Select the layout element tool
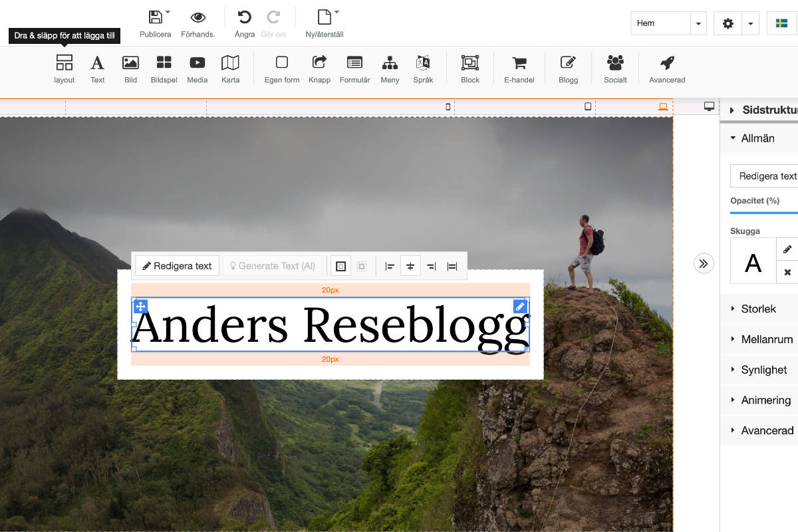The width and height of the screenshot is (798, 532). 65,69
